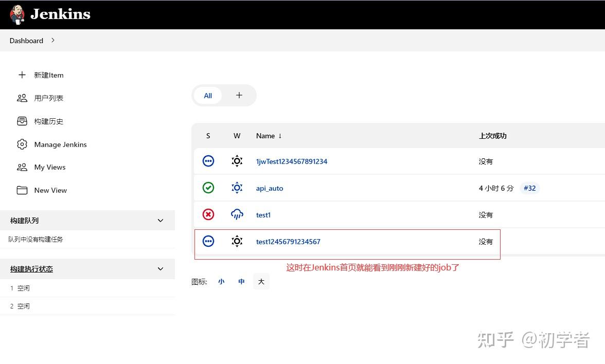605x364 pixels.
Task: Toggle the Name column sort order
Action: pos(269,136)
